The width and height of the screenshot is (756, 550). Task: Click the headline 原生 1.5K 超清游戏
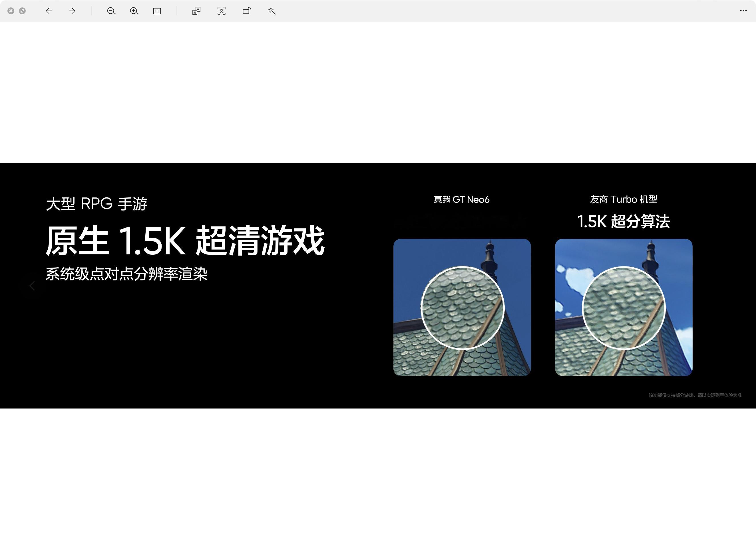[x=185, y=240]
